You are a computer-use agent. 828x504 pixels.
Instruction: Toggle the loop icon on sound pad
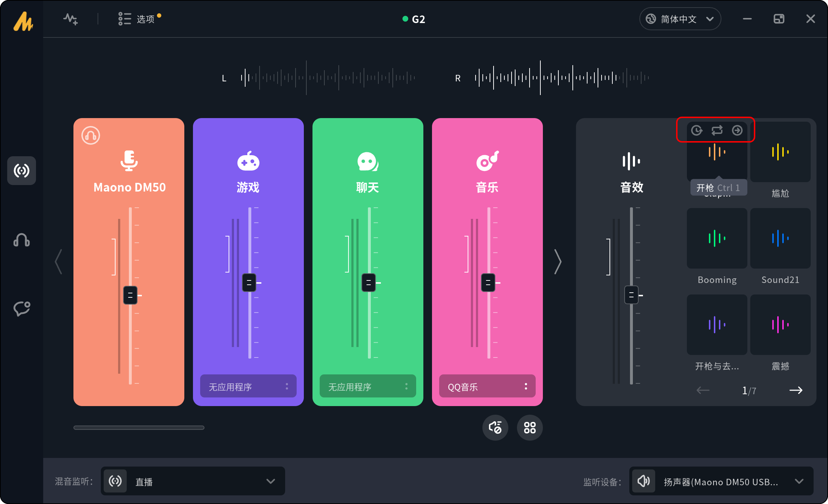(717, 130)
